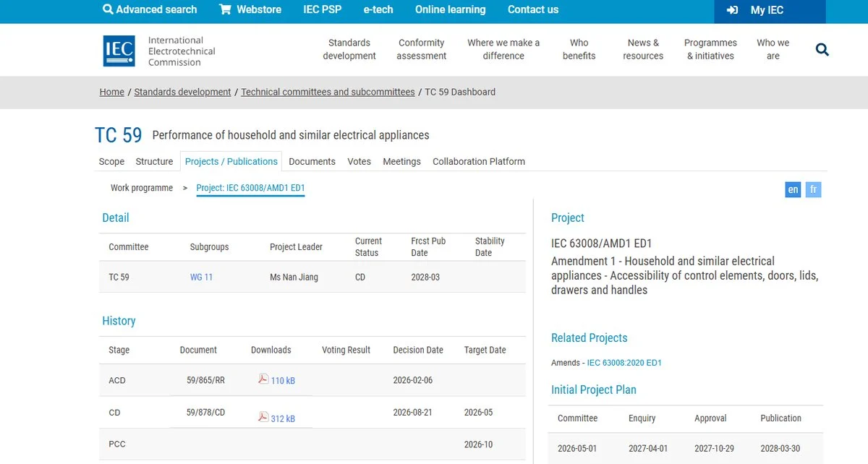Select the Scope tab
Viewport: 868px width, 464px height.
pyautogui.click(x=111, y=161)
